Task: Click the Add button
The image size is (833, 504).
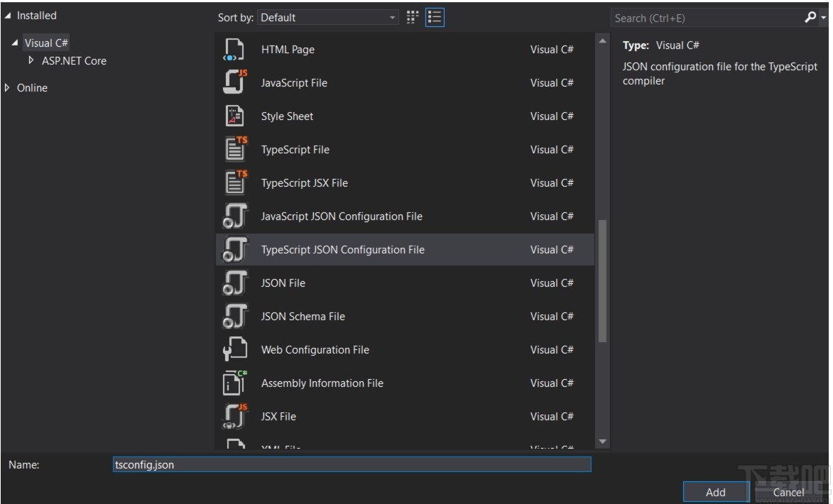Action: pos(716,492)
